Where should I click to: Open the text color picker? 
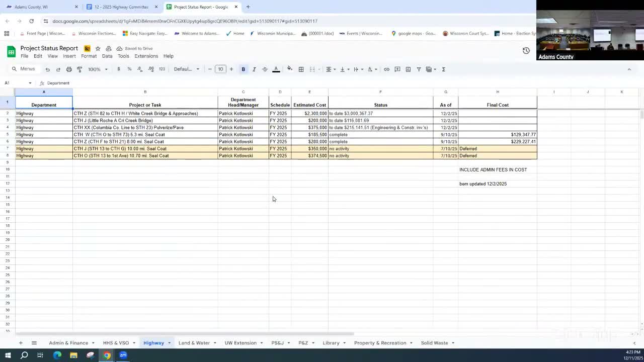[276, 69]
